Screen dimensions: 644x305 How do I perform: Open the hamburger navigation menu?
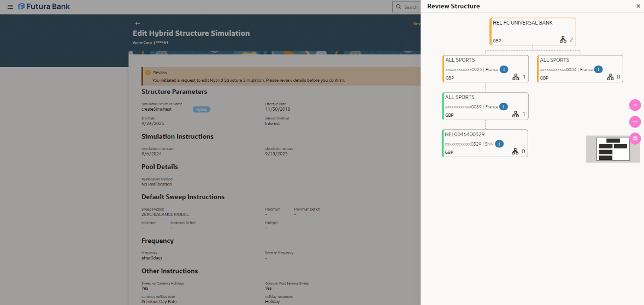tap(10, 7)
